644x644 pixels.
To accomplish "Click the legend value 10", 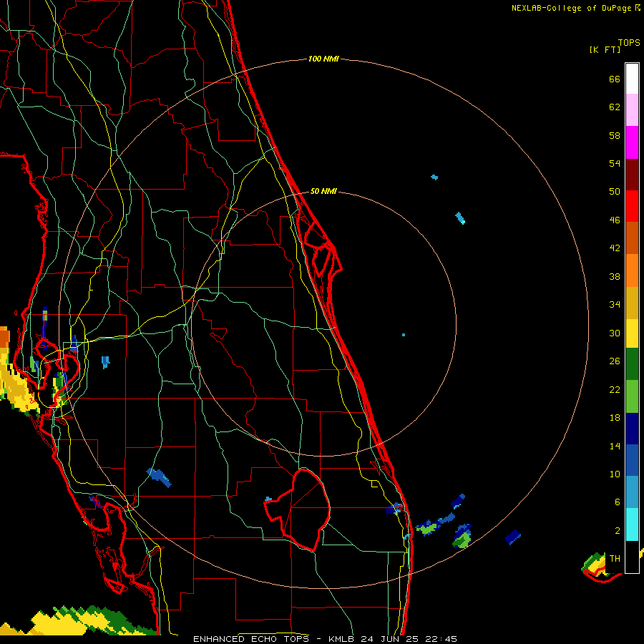I will (x=615, y=474).
